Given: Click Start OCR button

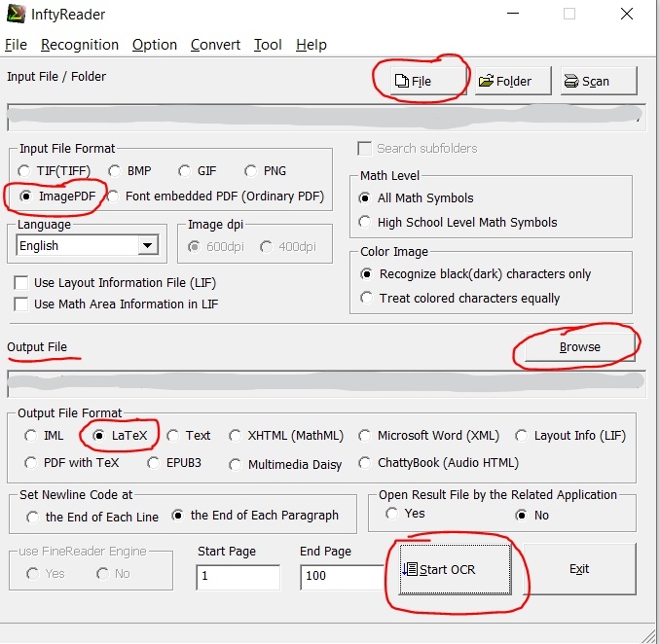Looking at the screenshot, I should (455, 569).
